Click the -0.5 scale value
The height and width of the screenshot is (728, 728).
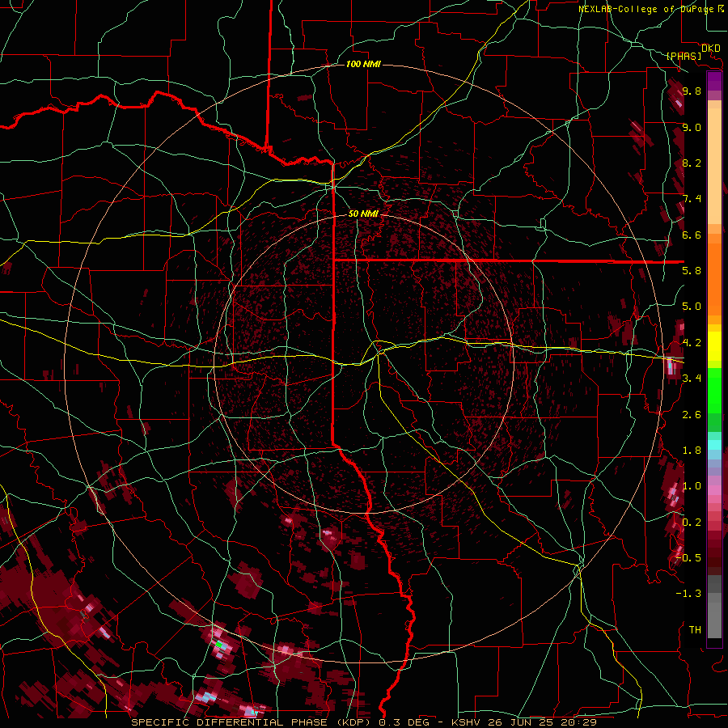(688, 558)
